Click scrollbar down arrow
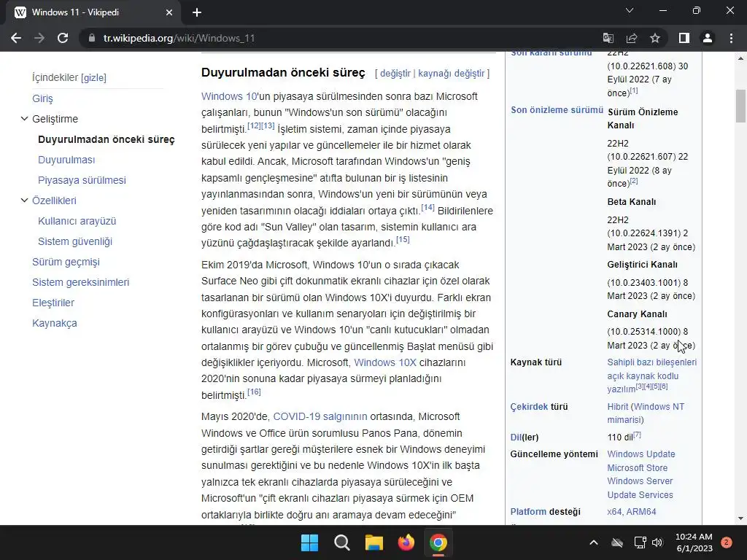 pyautogui.click(x=740, y=519)
